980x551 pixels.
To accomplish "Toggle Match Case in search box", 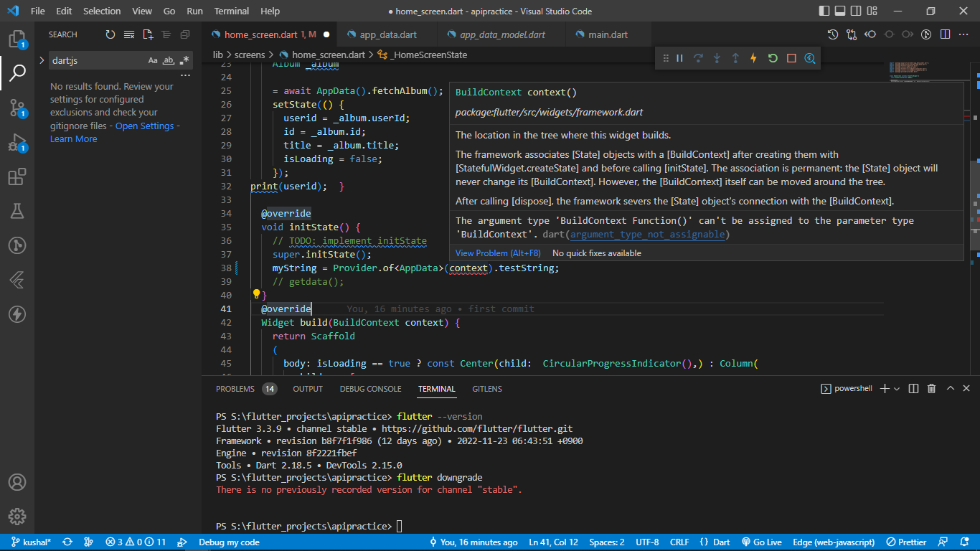I will point(153,60).
